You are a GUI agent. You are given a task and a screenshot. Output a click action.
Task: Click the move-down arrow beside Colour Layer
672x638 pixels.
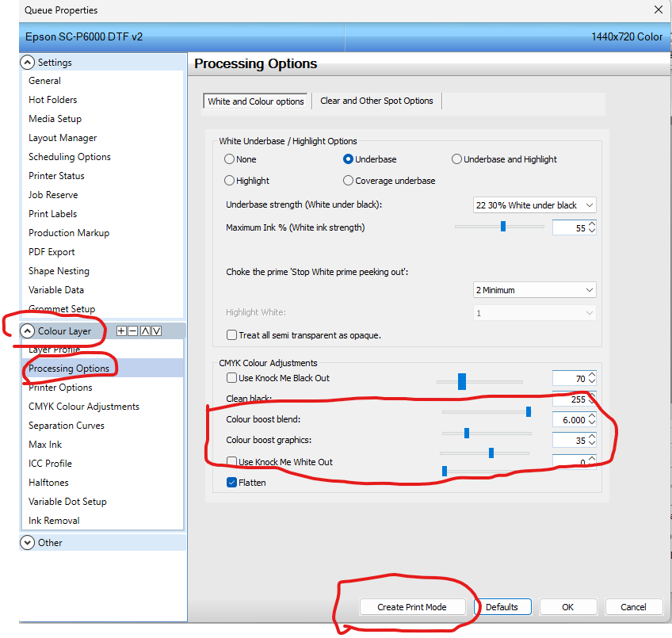tap(156, 330)
